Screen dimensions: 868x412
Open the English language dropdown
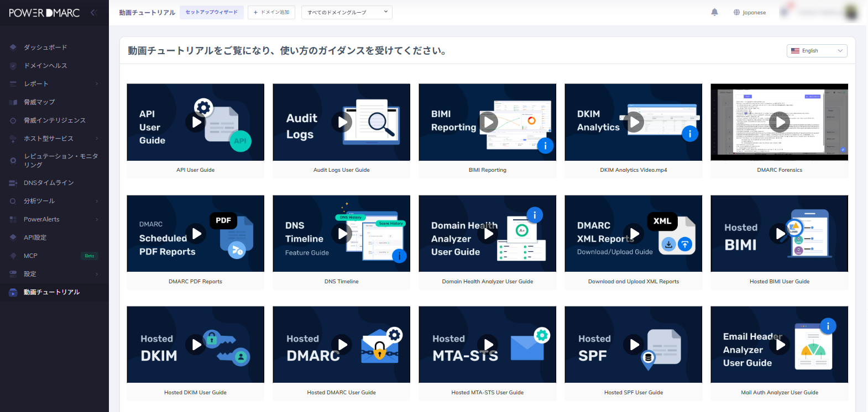817,51
